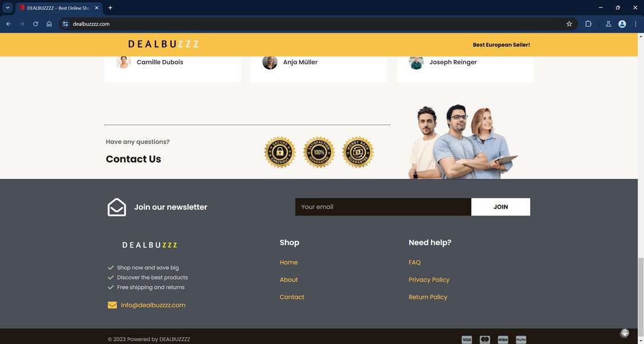Click the Secure Checkout trust badge
Image resolution: width=644 pixels, height=344 pixels.
coord(279,152)
